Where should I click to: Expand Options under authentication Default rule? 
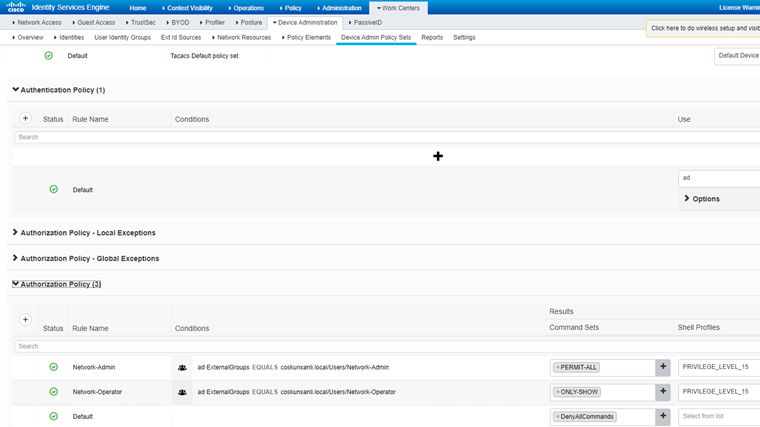(701, 199)
